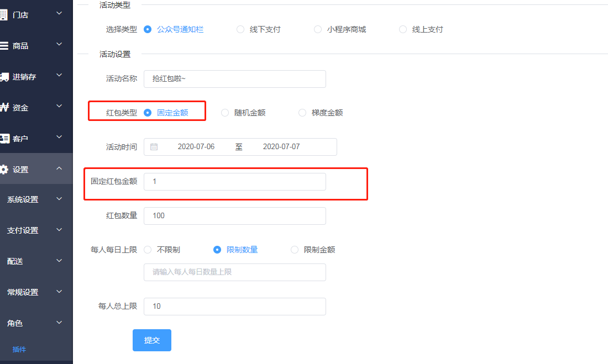608x364 pixels.
Task: Open 支付设置 submenu item
Action: (x=36, y=230)
